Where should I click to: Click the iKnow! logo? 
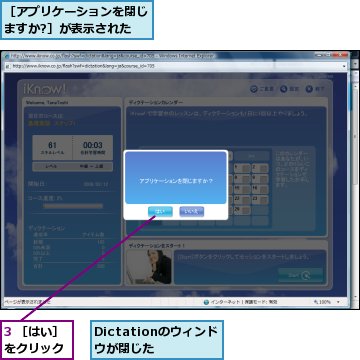pyautogui.click(x=44, y=89)
